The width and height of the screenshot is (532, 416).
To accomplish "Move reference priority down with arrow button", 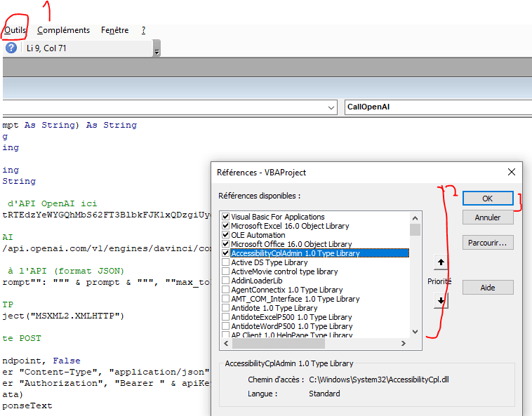I will [440, 300].
